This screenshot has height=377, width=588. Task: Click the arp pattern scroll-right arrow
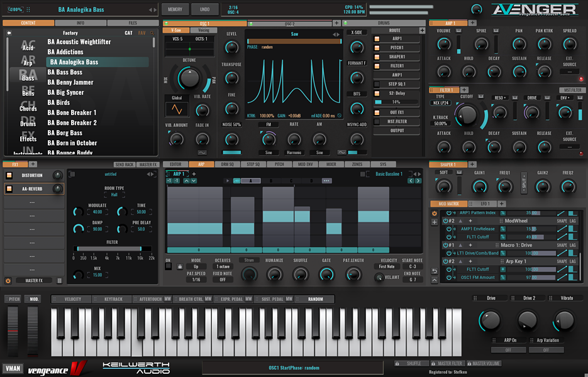point(418,180)
